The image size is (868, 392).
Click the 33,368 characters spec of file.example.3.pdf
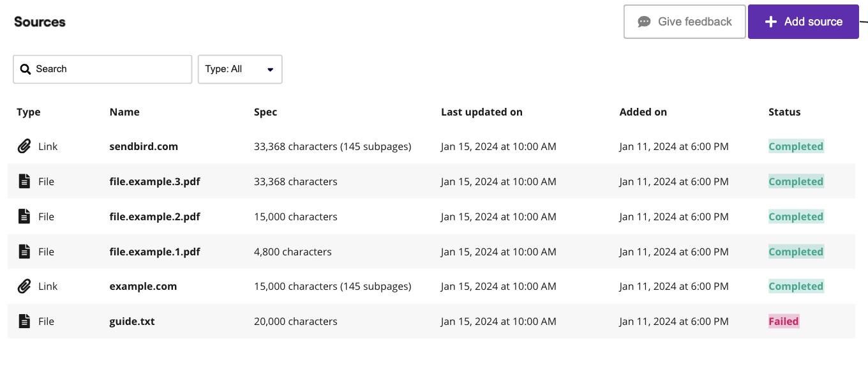click(x=296, y=181)
